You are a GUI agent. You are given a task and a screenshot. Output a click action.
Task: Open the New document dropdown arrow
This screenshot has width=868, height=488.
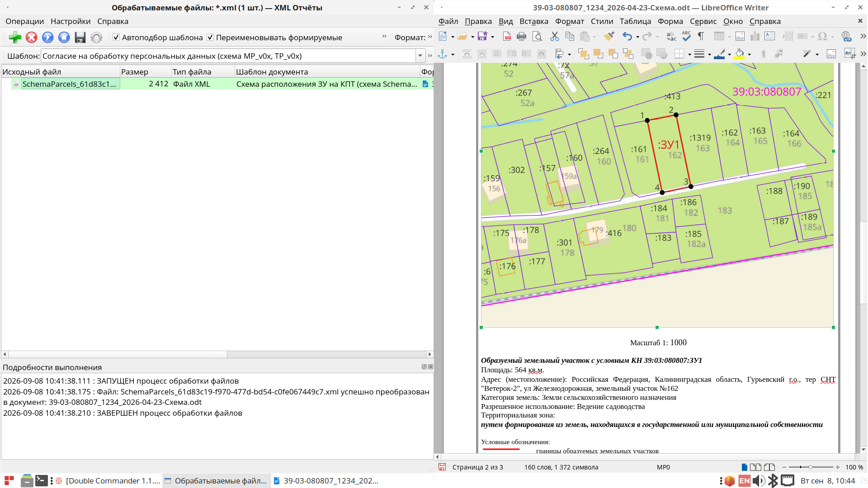tap(453, 37)
